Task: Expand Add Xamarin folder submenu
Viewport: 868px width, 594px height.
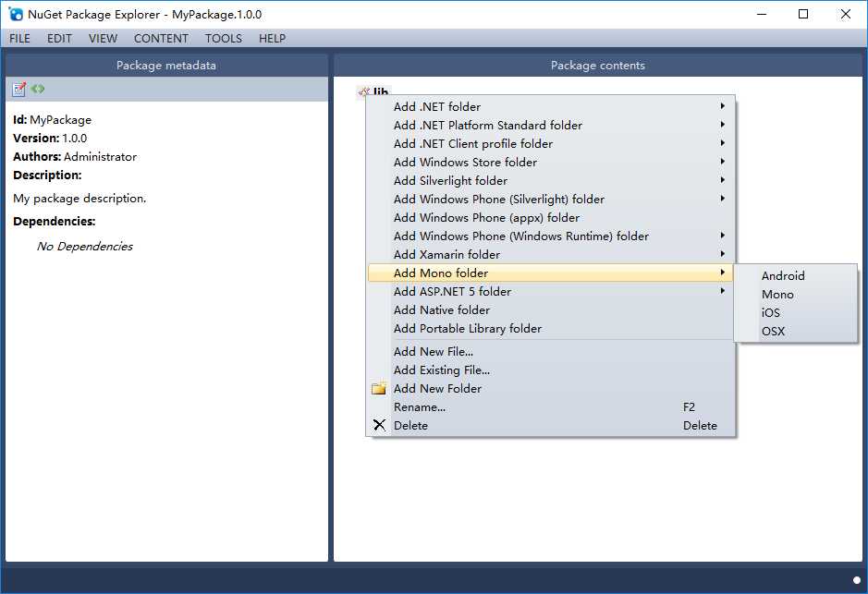Action: click(551, 254)
